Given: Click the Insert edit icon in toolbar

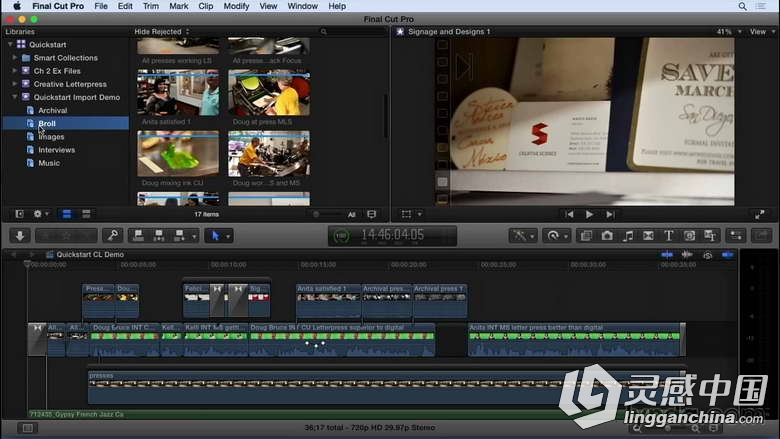Looking at the screenshot, I should [159, 236].
